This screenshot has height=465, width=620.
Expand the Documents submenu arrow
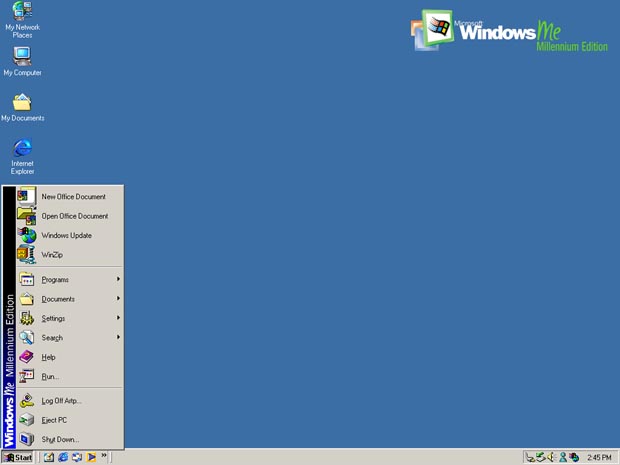(118, 299)
